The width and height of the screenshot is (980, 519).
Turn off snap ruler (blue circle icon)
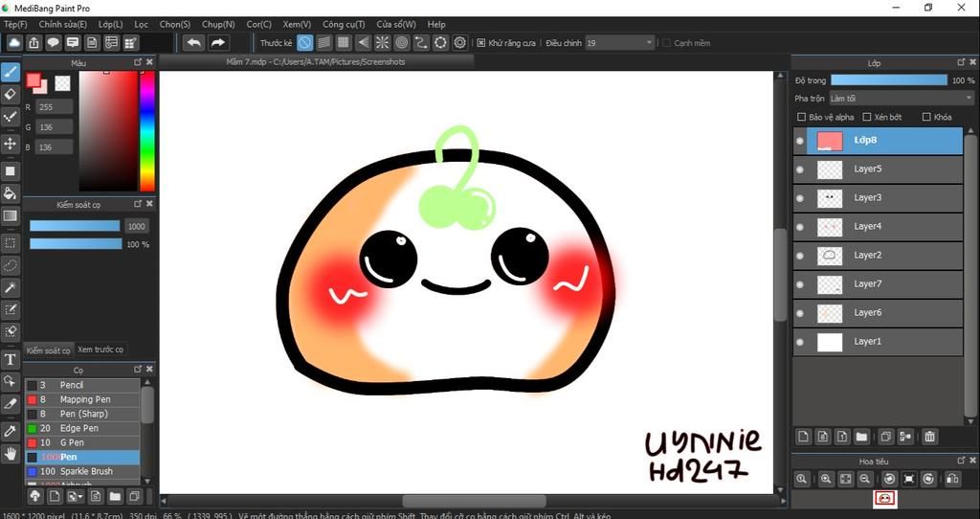(304, 42)
